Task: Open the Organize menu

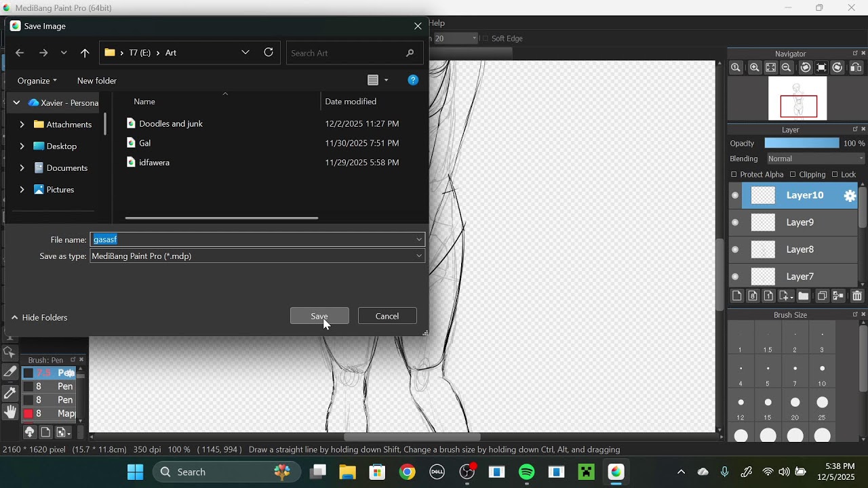Action: 37,81
